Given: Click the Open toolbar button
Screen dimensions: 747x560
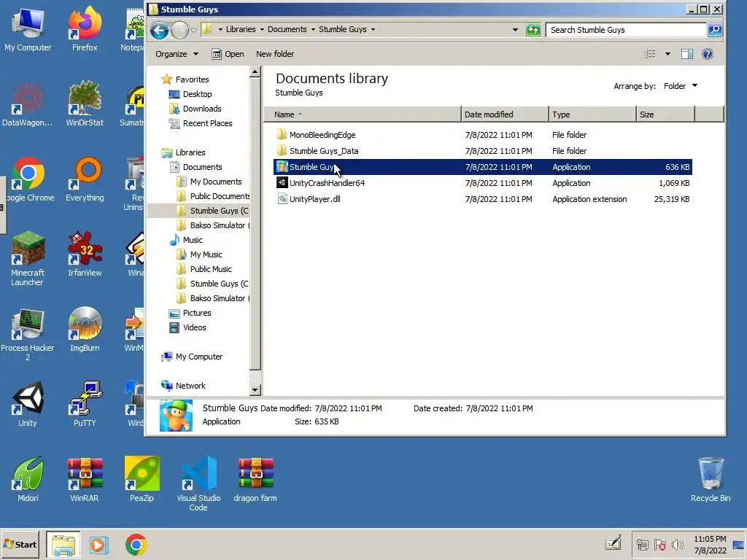Looking at the screenshot, I should [x=228, y=54].
